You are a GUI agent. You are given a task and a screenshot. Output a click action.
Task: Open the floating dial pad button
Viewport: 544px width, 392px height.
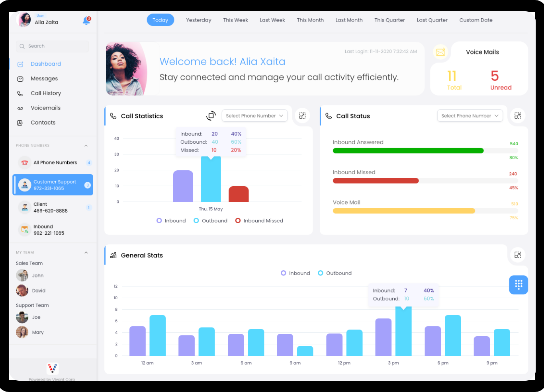[518, 285]
